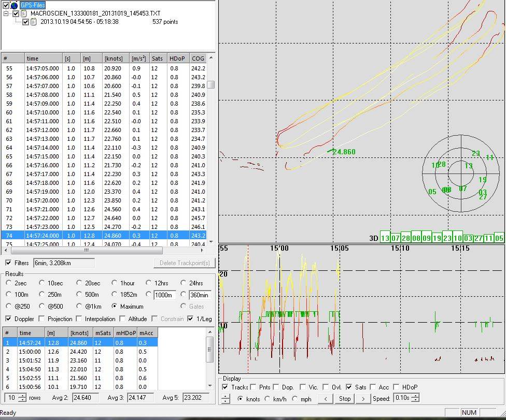
Task: Click the 1000m custom distance field
Action: pyautogui.click(x=164, y=295)
